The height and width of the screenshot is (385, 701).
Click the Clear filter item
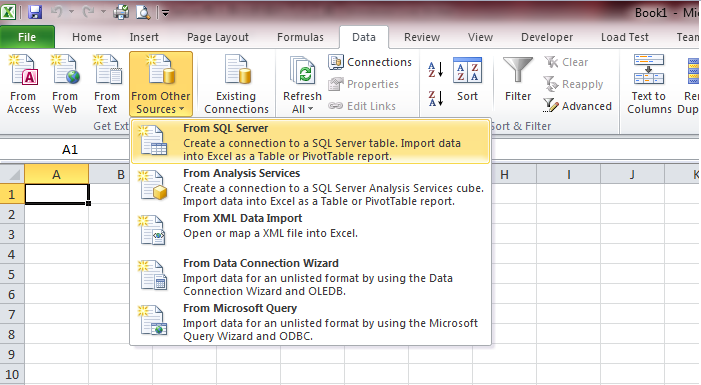coord(566,62)
